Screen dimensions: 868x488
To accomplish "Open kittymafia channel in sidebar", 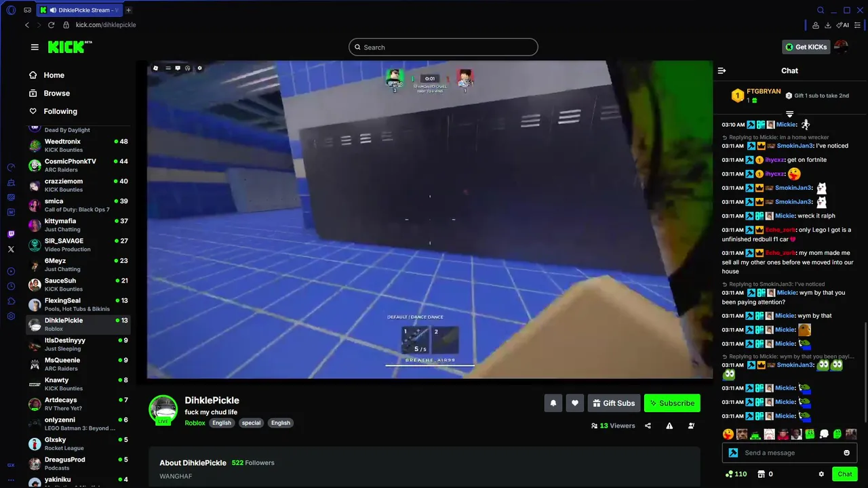I will [78, 225].
